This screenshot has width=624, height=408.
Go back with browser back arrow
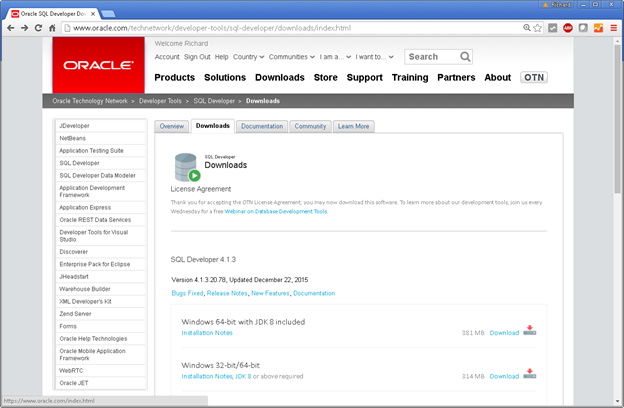(x=11, y=28)
